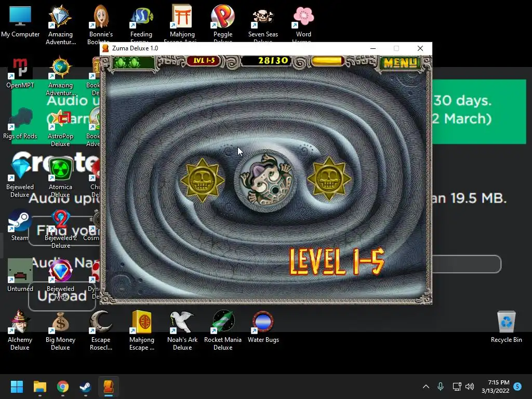Launch Bejeweled 2 Deluxe shortcut
The width and height of the screenshot is (532, 399).
click(x=60, y=230)
